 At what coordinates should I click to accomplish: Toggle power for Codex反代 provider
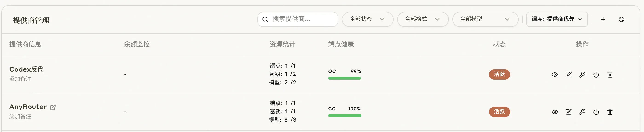[x=596, y=75]
